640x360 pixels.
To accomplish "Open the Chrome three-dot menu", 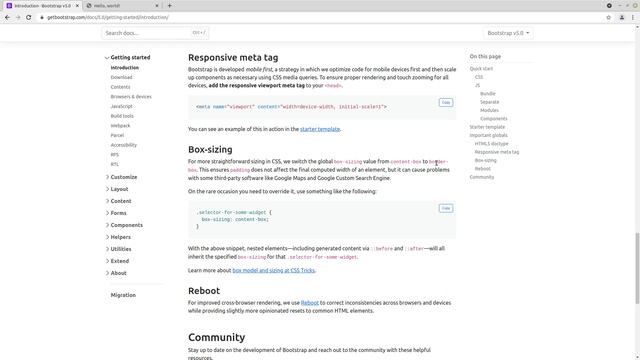I will click(x=633, y=18).
